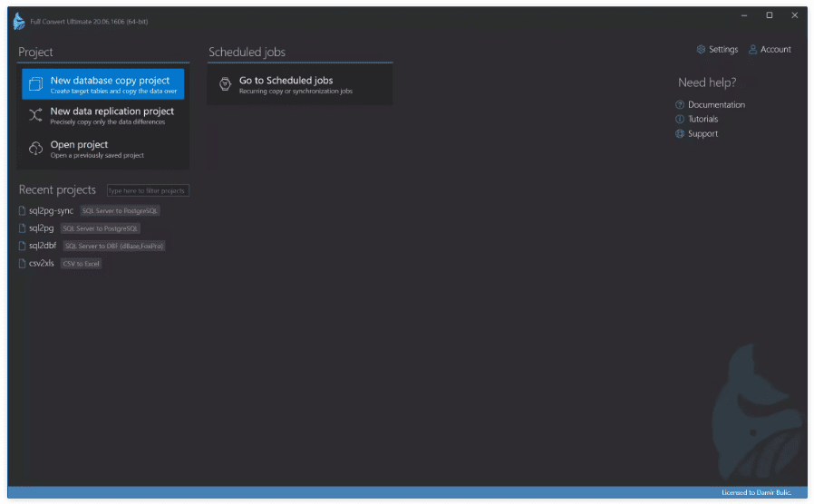
Task: Click the Open project cloud icon
Action: click(x=35, y=149)
